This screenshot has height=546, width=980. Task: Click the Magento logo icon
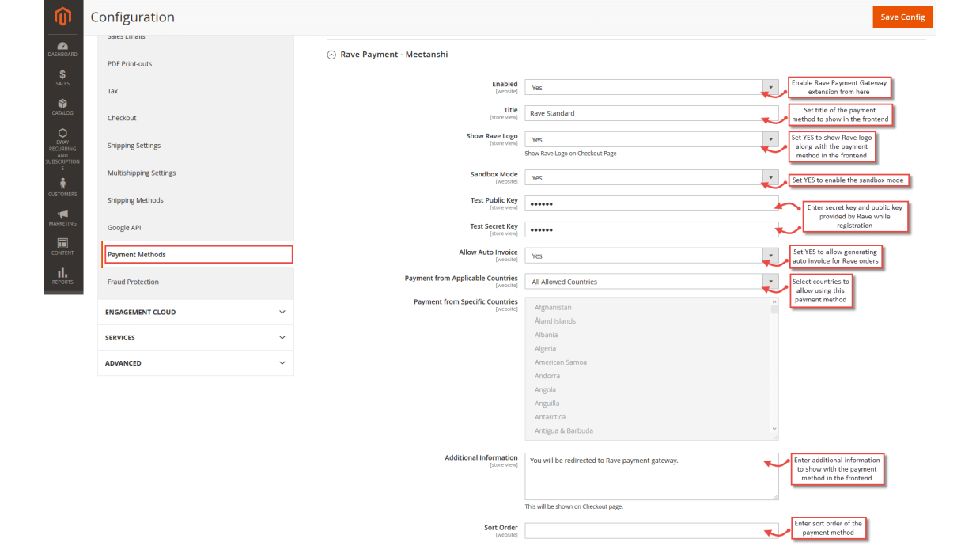tap(63, 17)
